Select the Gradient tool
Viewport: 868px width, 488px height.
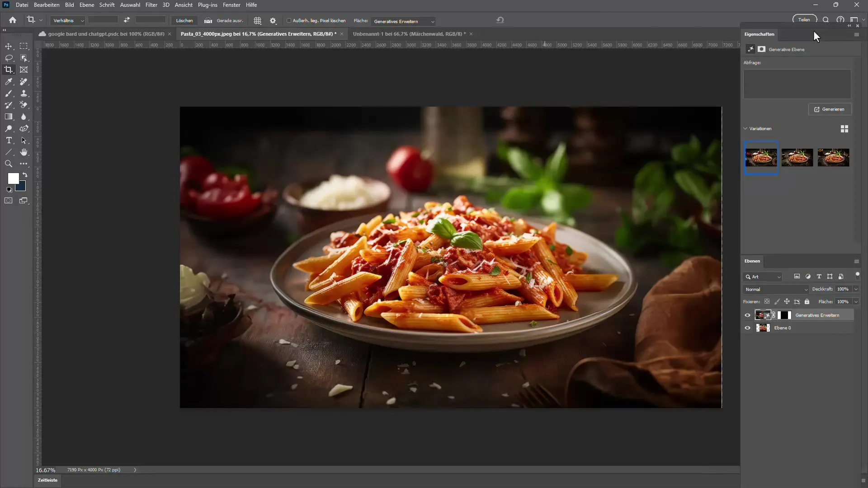(9, 117)
